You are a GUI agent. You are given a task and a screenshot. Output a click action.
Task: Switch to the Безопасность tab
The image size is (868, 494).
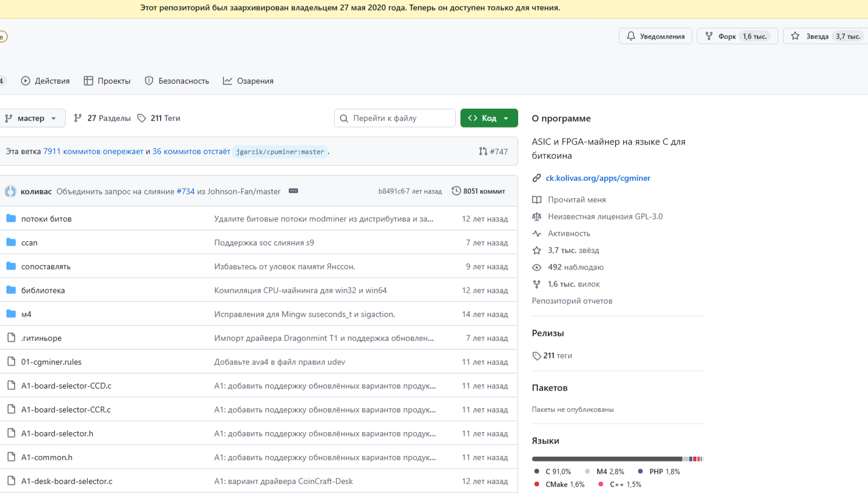point(177,81)
